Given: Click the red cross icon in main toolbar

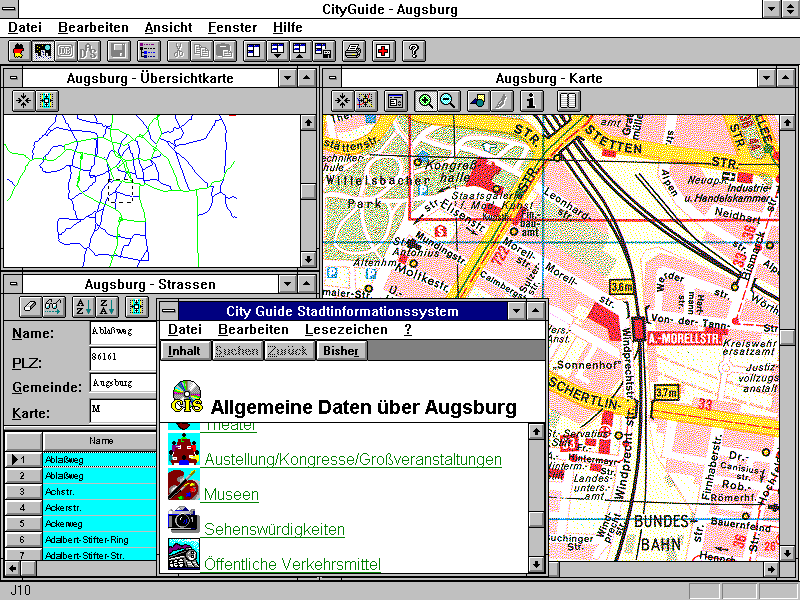Looking at the screenshot, I should (x=383, y=51).
